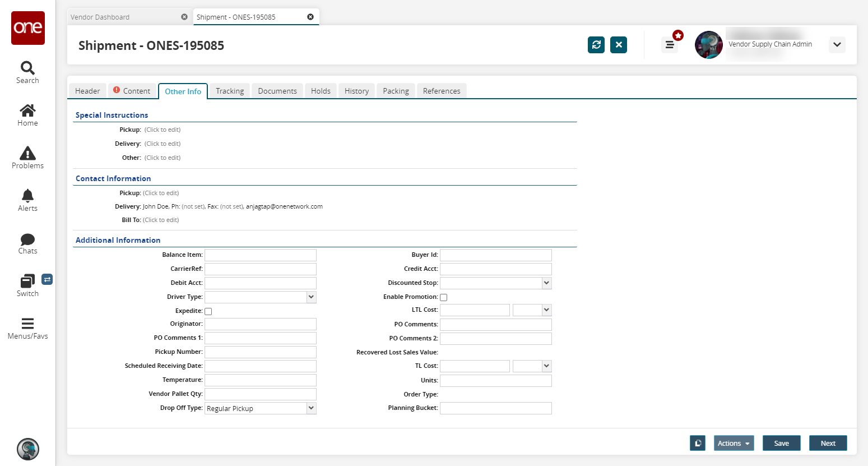Click the refresh shipment icon

coord(596,45)
